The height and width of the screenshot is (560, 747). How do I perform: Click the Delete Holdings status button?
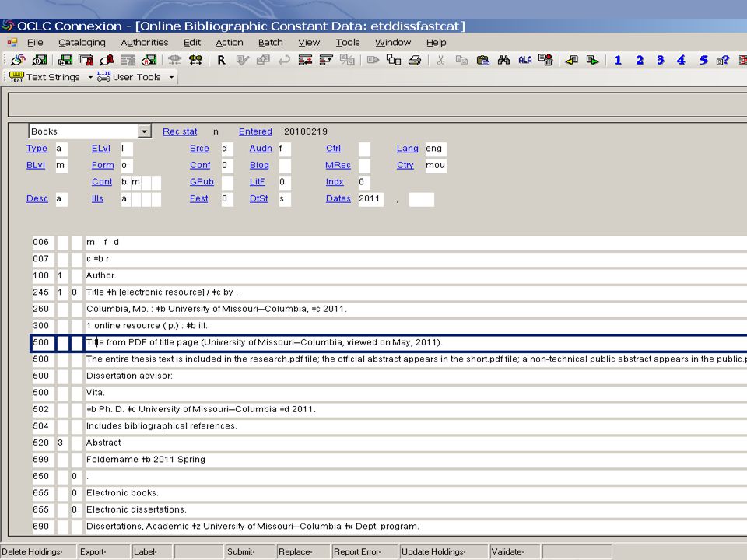click(37, 551)
